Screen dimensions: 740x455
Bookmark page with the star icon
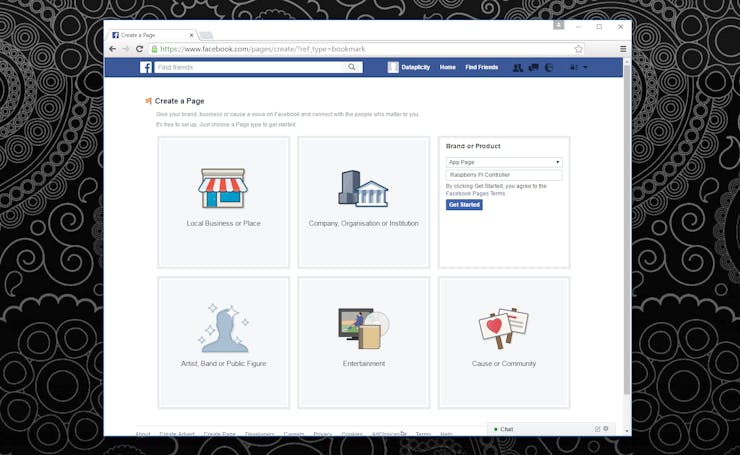click(579, 49)
